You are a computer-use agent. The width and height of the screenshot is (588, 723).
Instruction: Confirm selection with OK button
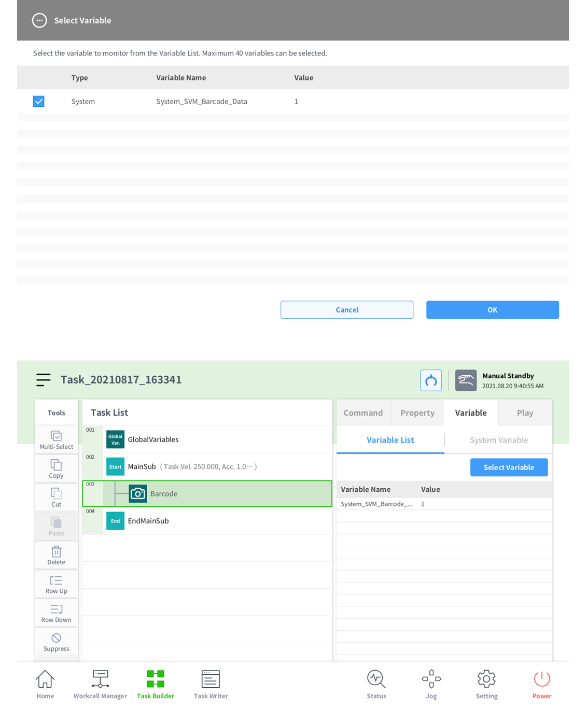pos(492,310)
